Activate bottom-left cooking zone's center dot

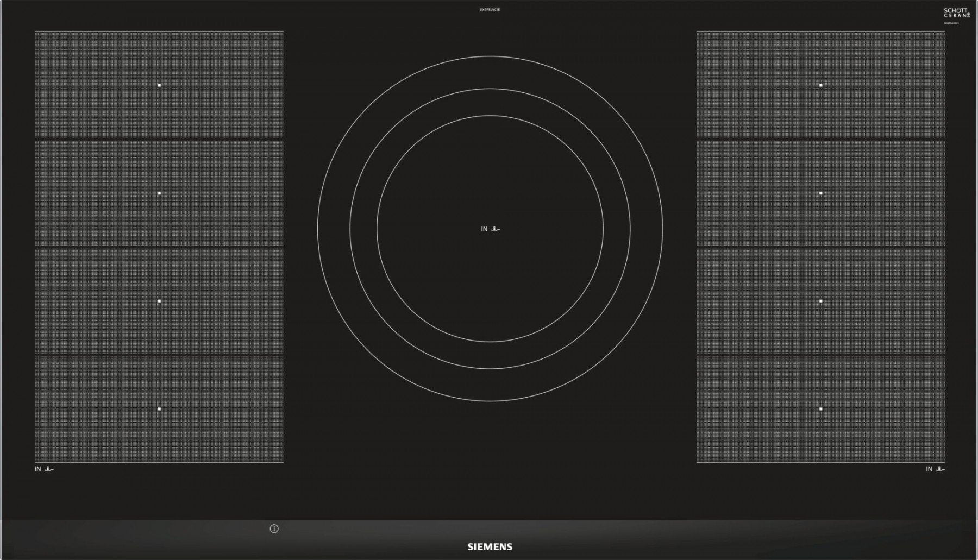159,408
